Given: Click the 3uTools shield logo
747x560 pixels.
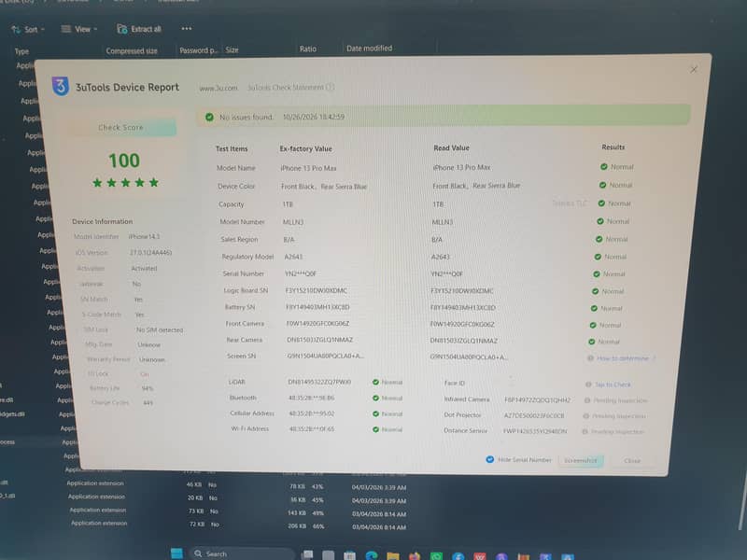Looking at the screenshot, I should (x=61, y=86).
